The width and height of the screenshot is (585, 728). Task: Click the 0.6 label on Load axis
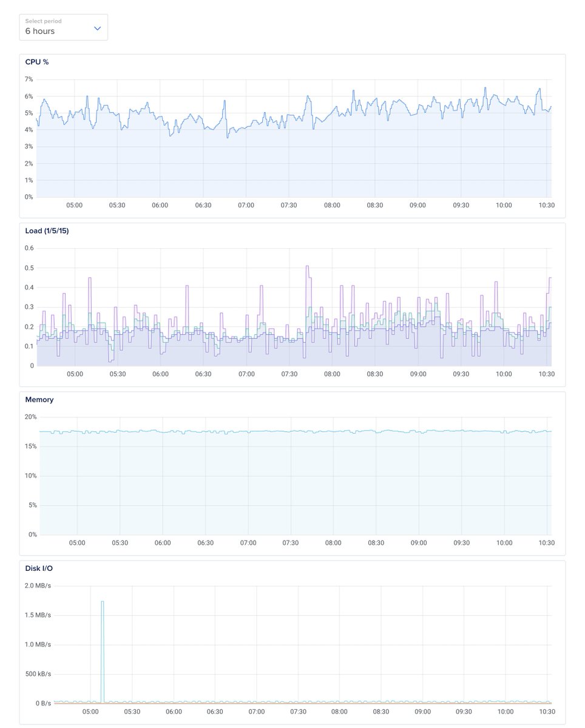click(x=29, y=248)
